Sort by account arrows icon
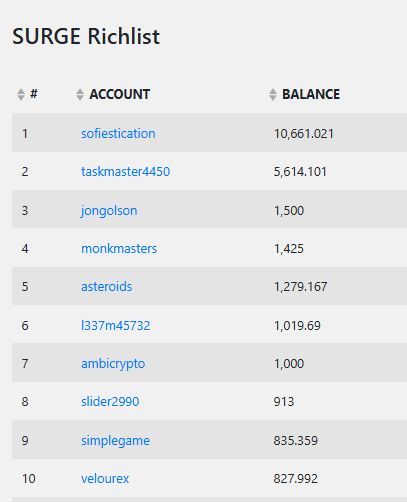 click(80, 95)
